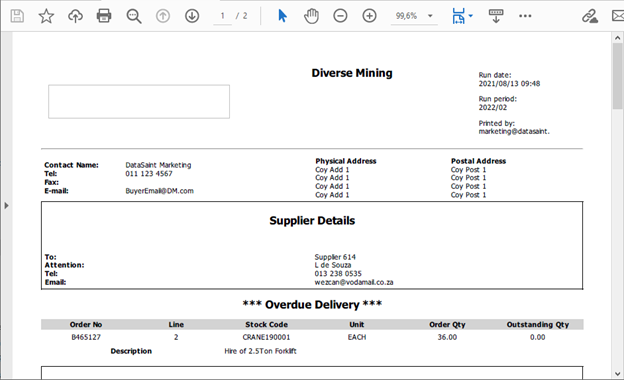Click run period value 2022/02
The width and height of the screenshot is (624, 380).
point(493,107)
